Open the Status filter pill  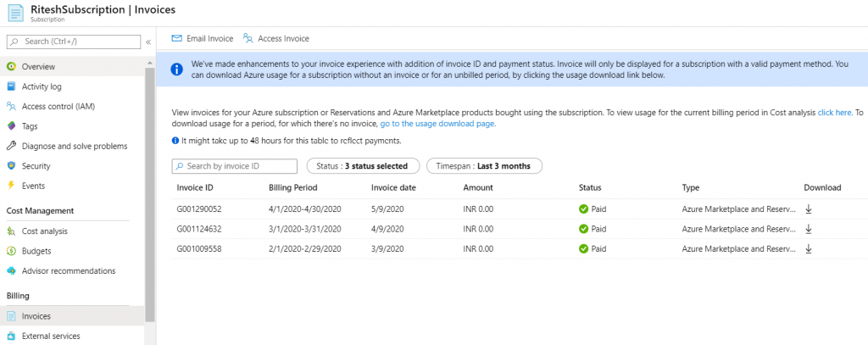pos(362,166)
